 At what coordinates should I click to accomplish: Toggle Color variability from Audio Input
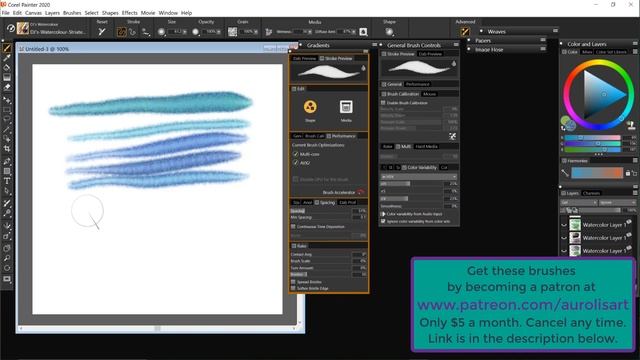pos(383,213)
